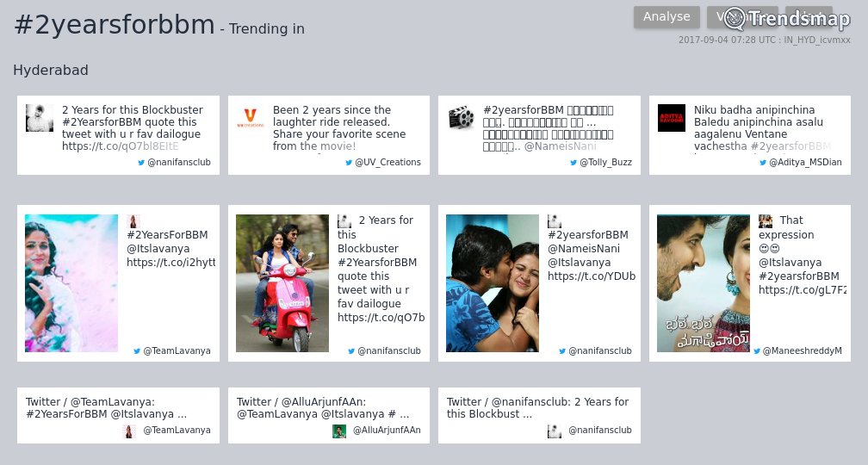Click the #2yearsforbbm hashtag heading
The width and height of the screenshot is (868, 465).
pyautogui.click(x=114, y=25)
